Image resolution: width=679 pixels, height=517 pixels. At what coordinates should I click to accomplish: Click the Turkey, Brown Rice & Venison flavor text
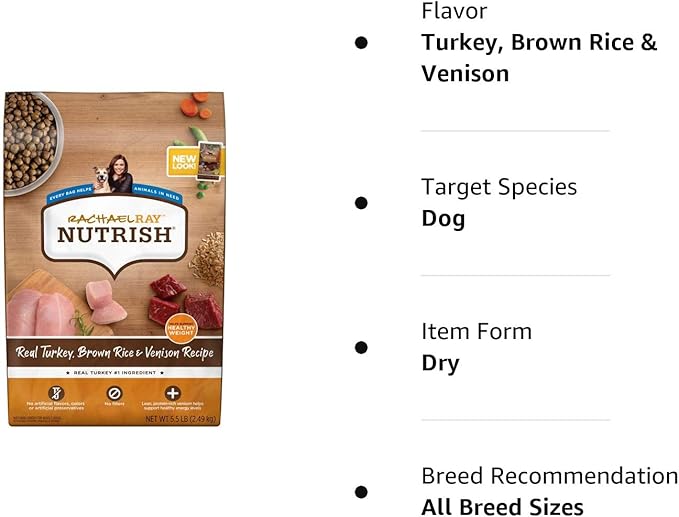(539, 58)
